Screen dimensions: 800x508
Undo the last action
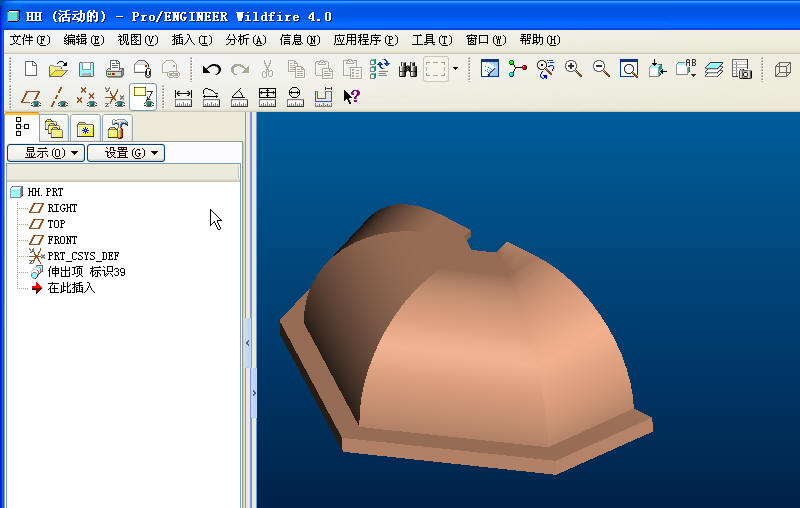211,68
